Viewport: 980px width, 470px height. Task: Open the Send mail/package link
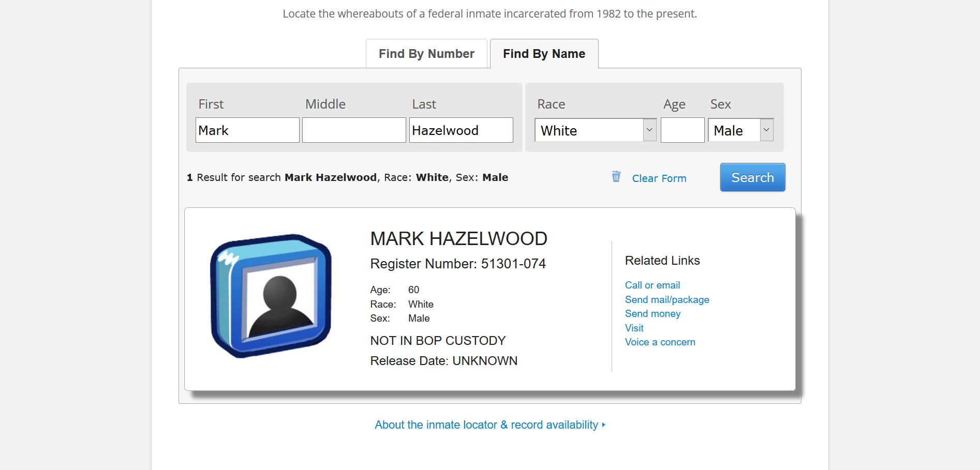(667, 300)
